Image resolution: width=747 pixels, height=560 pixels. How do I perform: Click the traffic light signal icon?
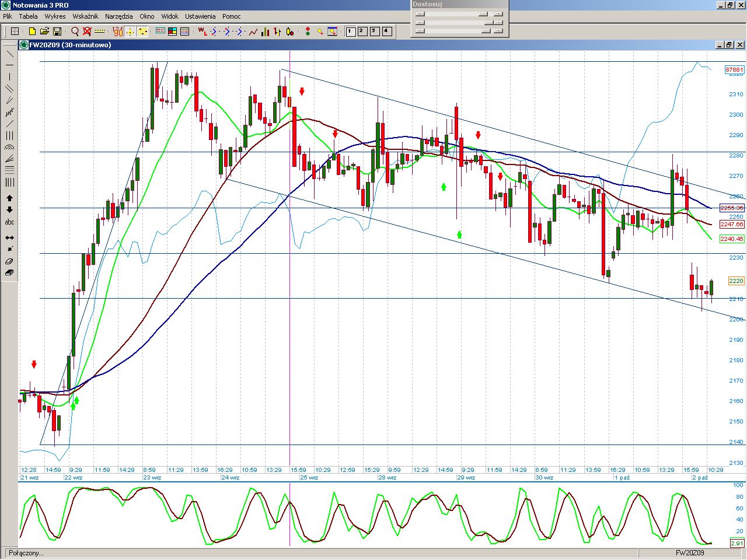(x=308, y=32)
